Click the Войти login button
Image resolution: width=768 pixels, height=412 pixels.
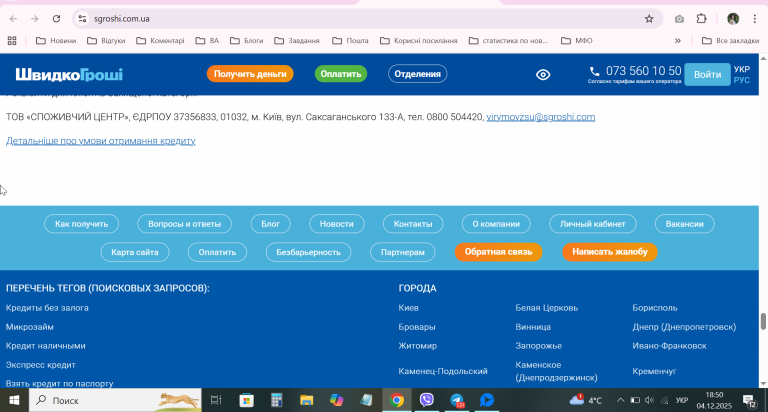707,74
